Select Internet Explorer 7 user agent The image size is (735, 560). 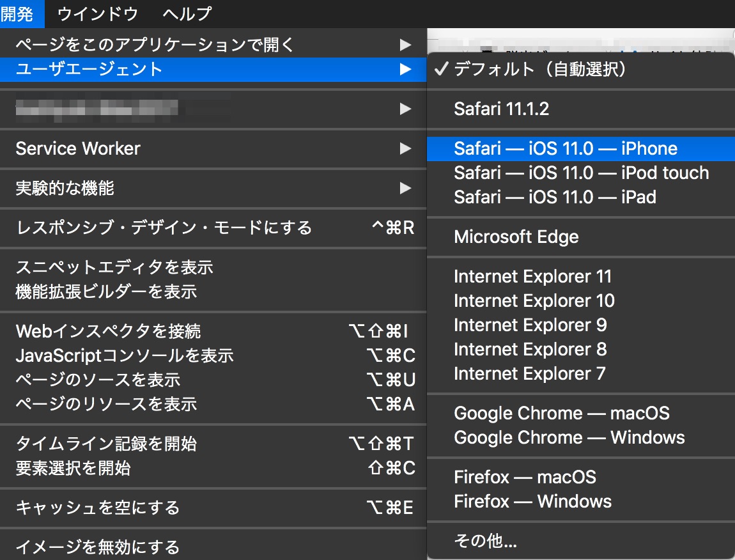pyautogui.click(x=581, y=374)
